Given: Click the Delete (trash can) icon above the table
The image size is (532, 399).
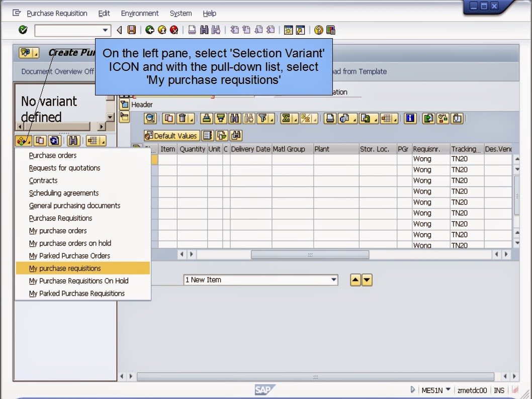Looking at the screenshot, I should pyautogui.click(x=182, y=118).
